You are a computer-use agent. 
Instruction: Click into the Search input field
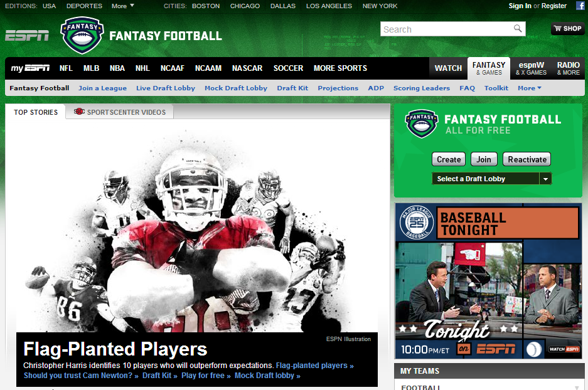click(447, 29)
